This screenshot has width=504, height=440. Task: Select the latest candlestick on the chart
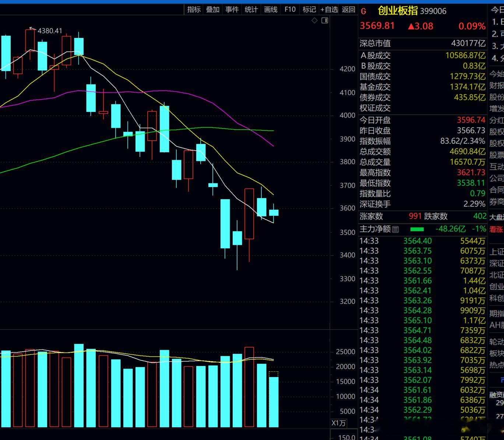[x=274, y=213]
